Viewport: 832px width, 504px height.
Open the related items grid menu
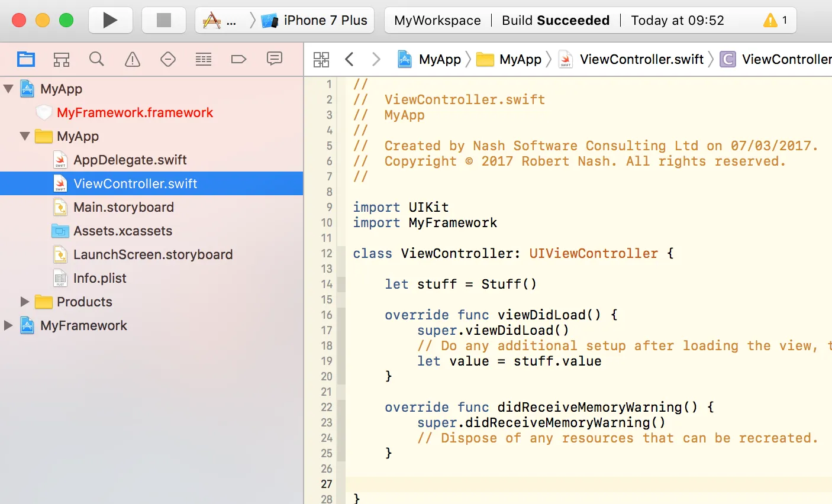(321, 59)
